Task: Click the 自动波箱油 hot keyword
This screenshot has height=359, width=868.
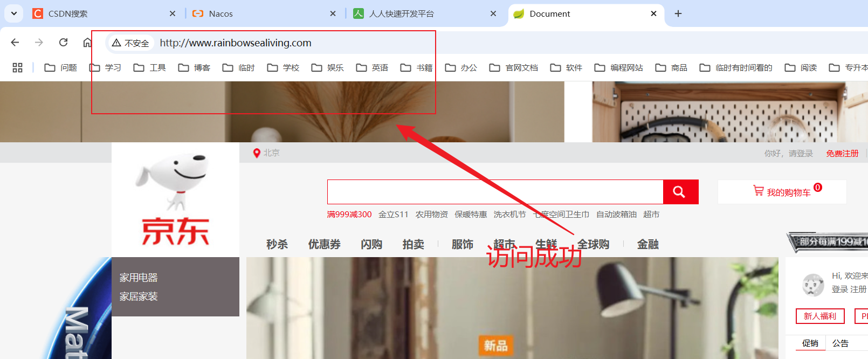Action: (616, 215)
